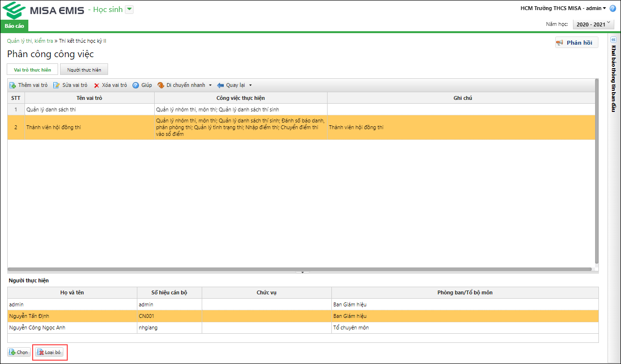Click admin in the Số hiệu cán bộ column
Viewport: 621px width, 364px height.
click(x=169, y=304)
